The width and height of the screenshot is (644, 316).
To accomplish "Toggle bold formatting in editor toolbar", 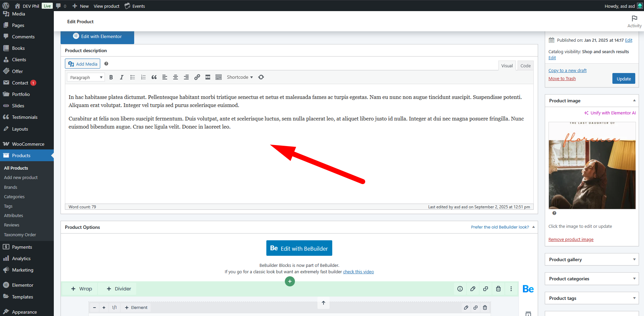I will [x=111, y=77].
